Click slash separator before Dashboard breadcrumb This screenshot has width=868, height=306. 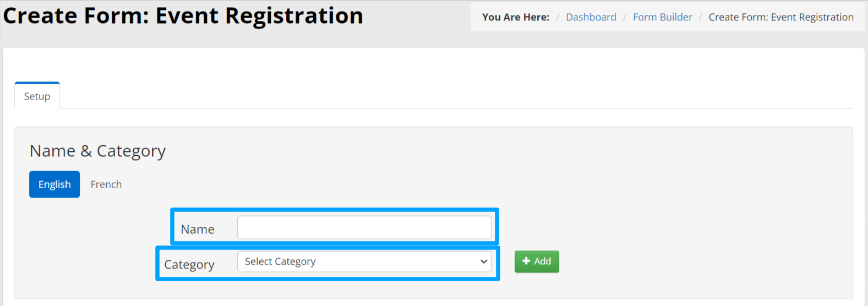coord(558,17)
